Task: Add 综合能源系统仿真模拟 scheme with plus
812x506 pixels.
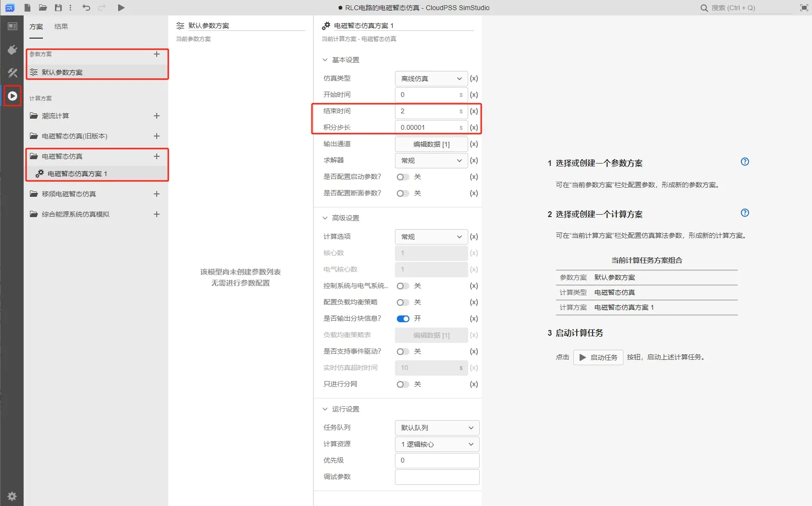Action: (157, 214)
